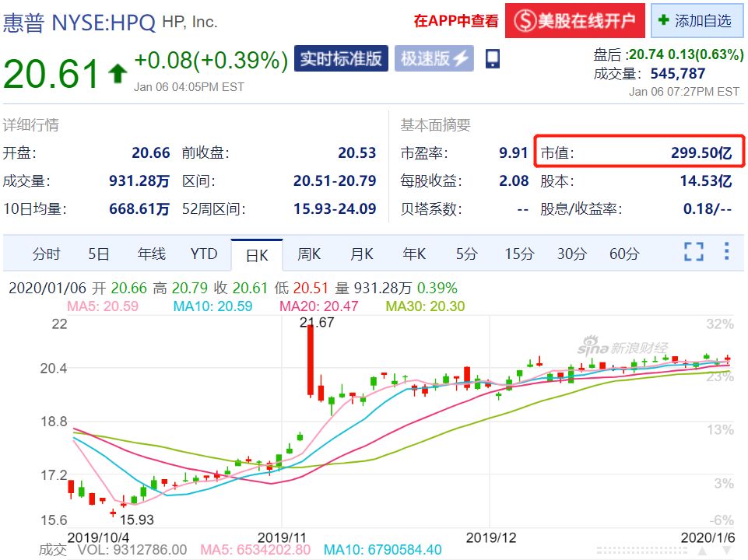Select the 60分 interval tab

624,254
